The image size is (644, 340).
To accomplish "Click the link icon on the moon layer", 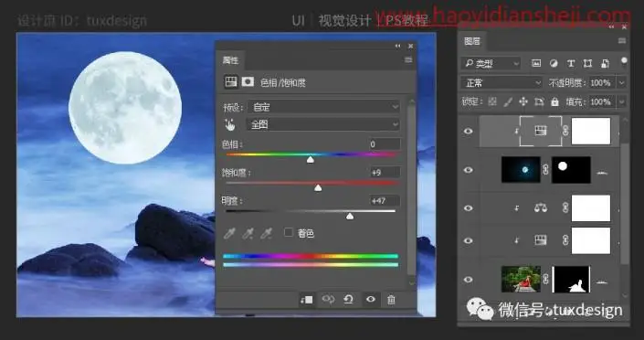I will pyautogui.click(x=546, y=169).
